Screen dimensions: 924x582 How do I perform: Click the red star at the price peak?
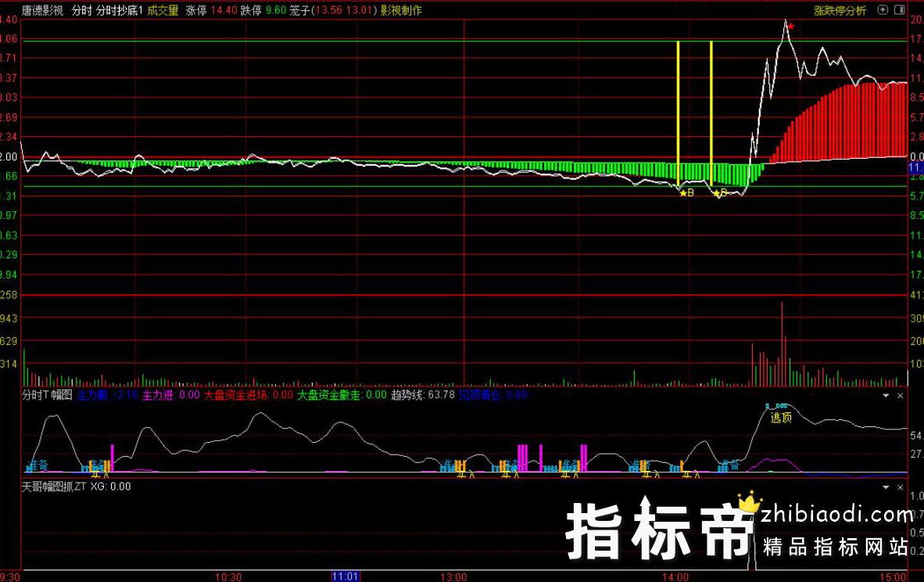(791, 26)
